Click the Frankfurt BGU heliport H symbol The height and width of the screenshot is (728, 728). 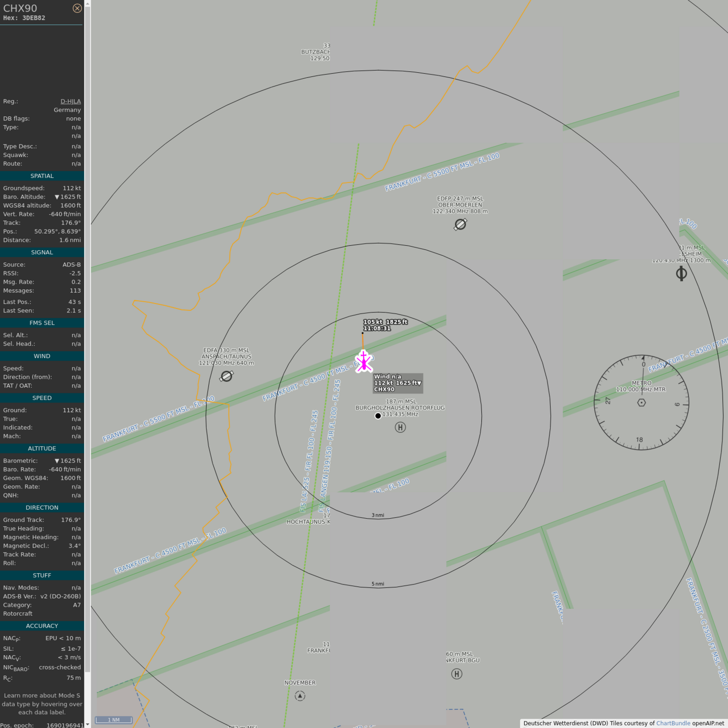click(x=457, y=674)
